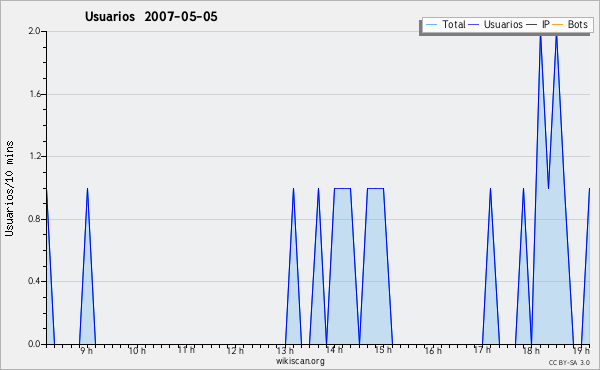
Task: Click the '18 h' x-axis label
Action: pos(531,350)
